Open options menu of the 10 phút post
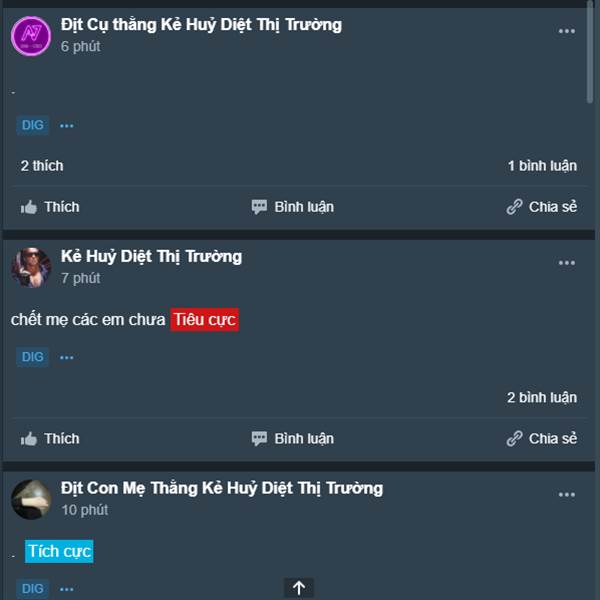The width and height of the screenshot is (600, 600). (x=566, y=495)
